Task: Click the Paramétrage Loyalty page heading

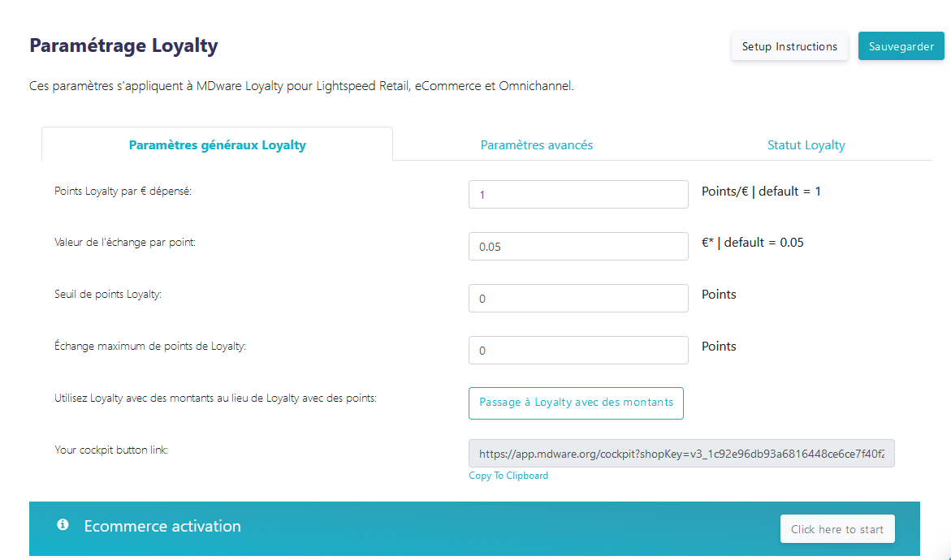Action: point(123,45)
